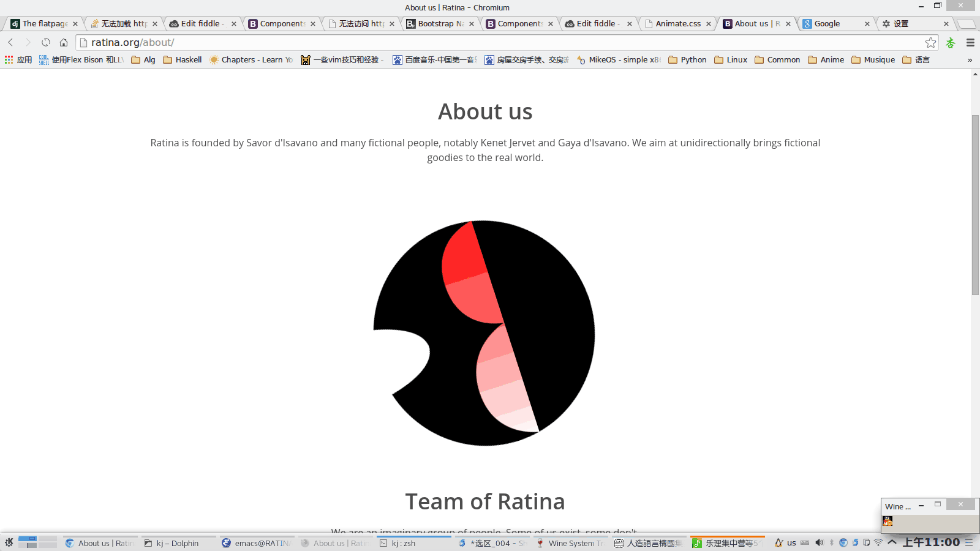The height and width of the screenshot is (551, 980).
Task: Bookmark this page with the star icon
Action: [x=930, y=42]
